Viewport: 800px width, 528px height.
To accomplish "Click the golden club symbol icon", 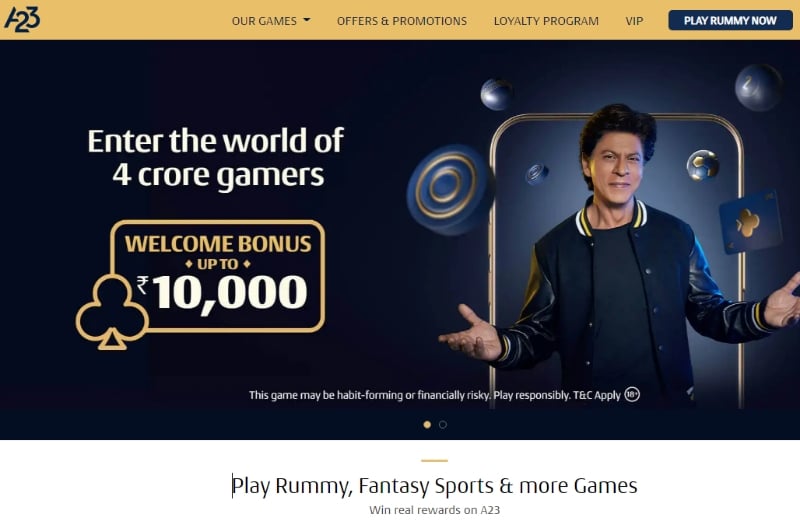I will (112, 313).
